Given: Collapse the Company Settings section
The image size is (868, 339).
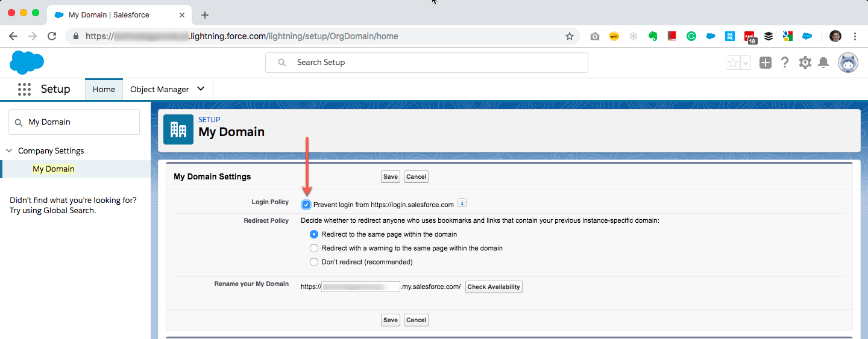Looking at the screenshot, I should click(9, 151).
